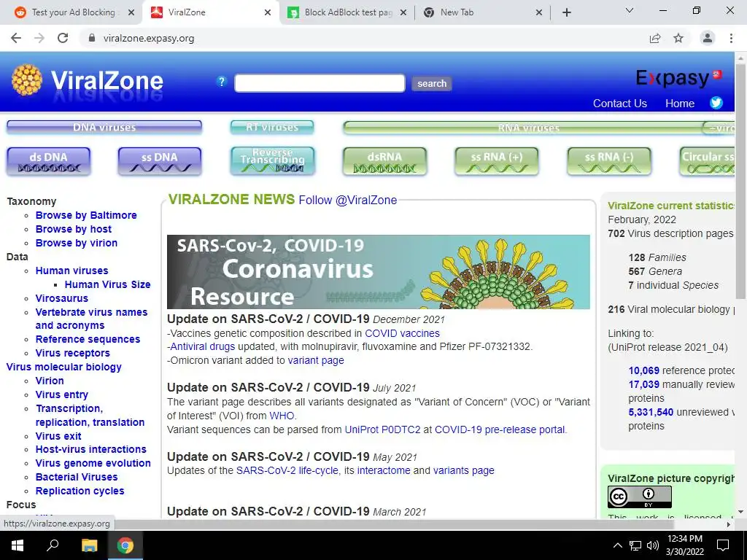Reload the page with the refresh icon
This screenshot has width=747, height=560.
point(63,38)
